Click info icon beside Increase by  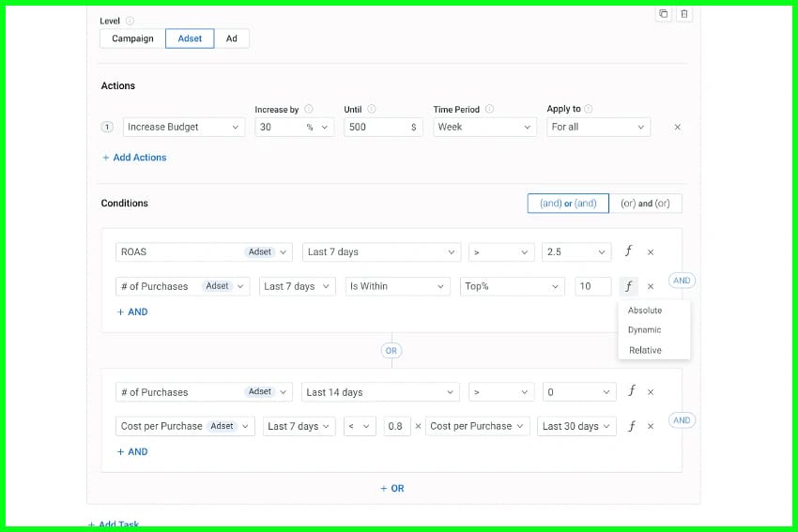tap(309, 110)
